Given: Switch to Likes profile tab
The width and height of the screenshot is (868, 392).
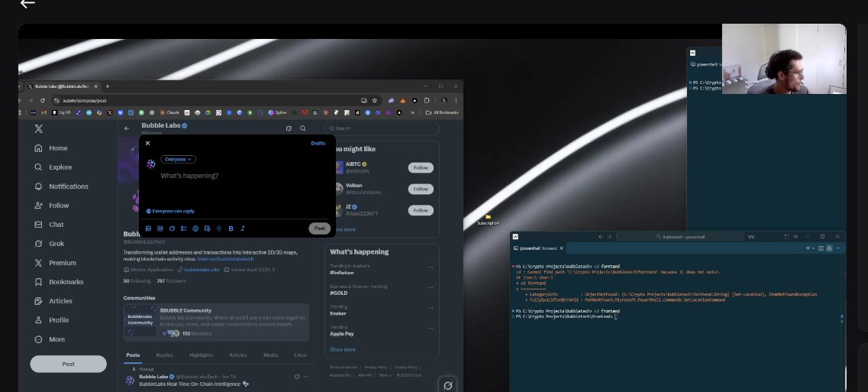Looking at the screenshot, I should [x=300, y=355].
